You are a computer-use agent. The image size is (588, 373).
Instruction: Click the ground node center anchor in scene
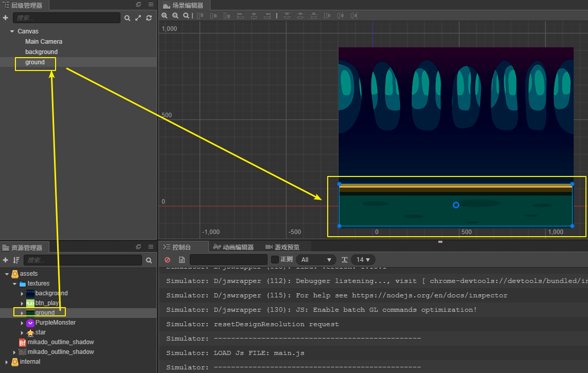click(456, 205)
